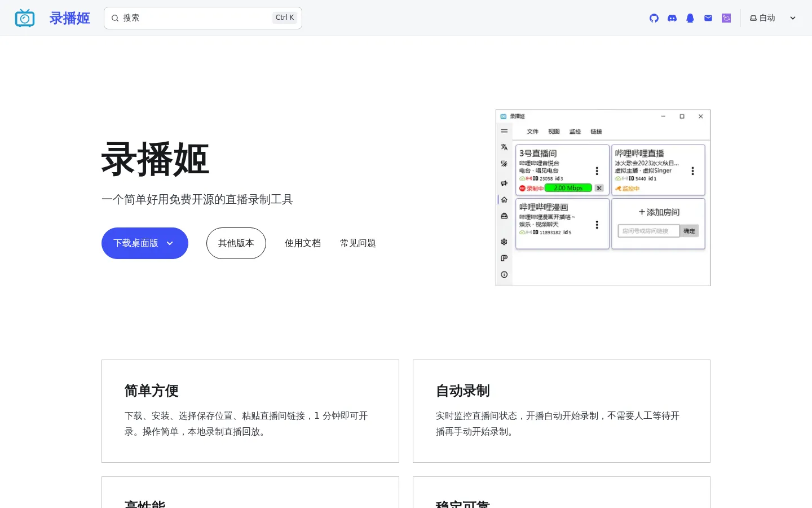Click the description text starting 下载、安装、选择保存位置

[246, 423]
